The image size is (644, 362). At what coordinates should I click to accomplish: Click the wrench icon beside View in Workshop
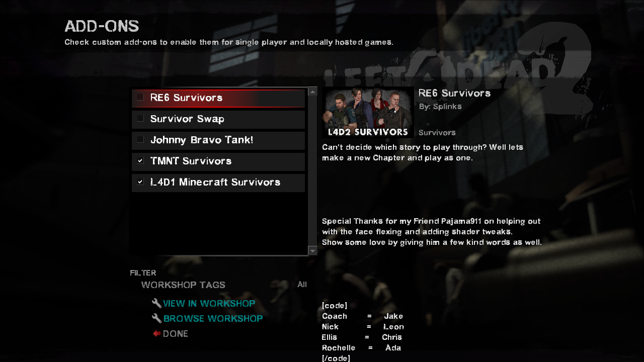coord(156,303)
